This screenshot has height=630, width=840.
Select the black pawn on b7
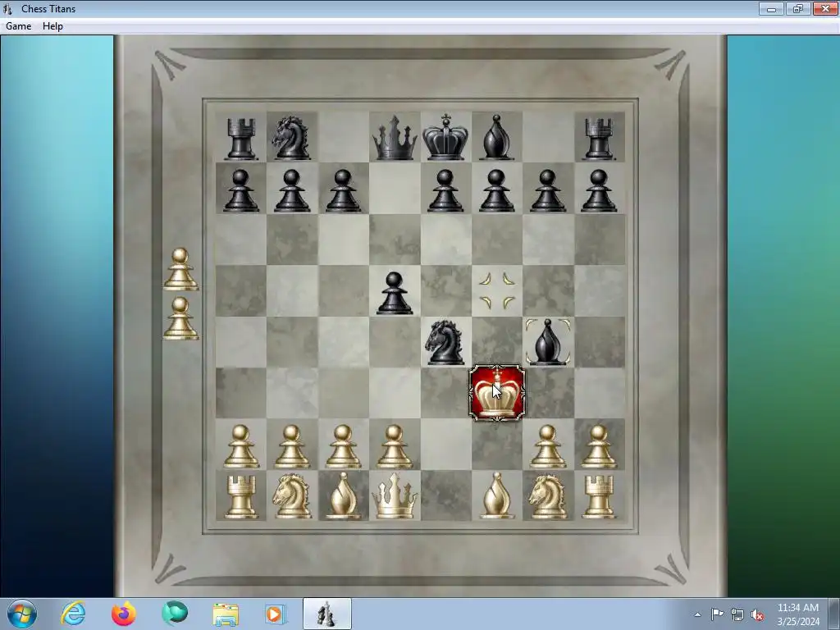[x=291, y=190]
